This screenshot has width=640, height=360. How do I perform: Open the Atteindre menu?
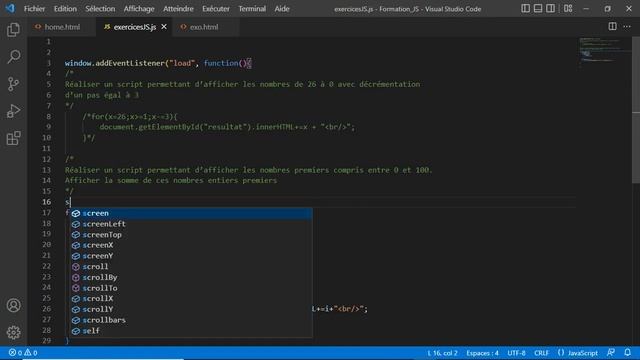[x=178, y=9]
